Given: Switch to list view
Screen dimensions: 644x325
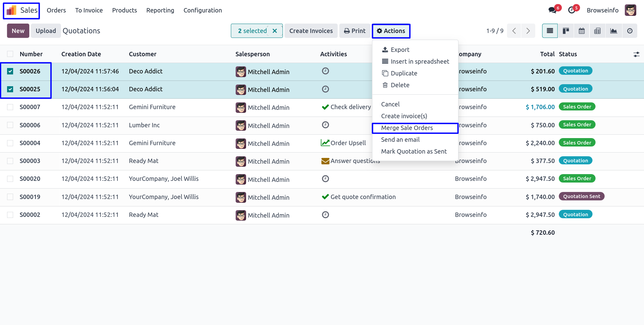Looking at the screenshot, I should (x=550, y=31).
